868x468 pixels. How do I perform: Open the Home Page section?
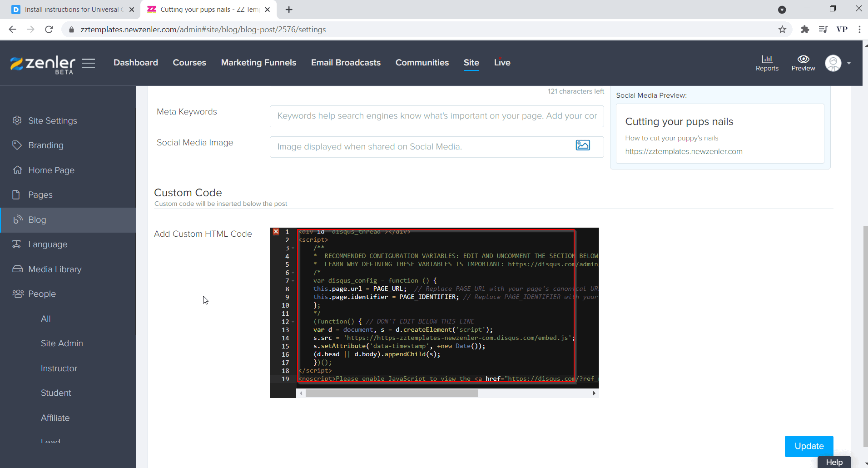tap(51, 170)
